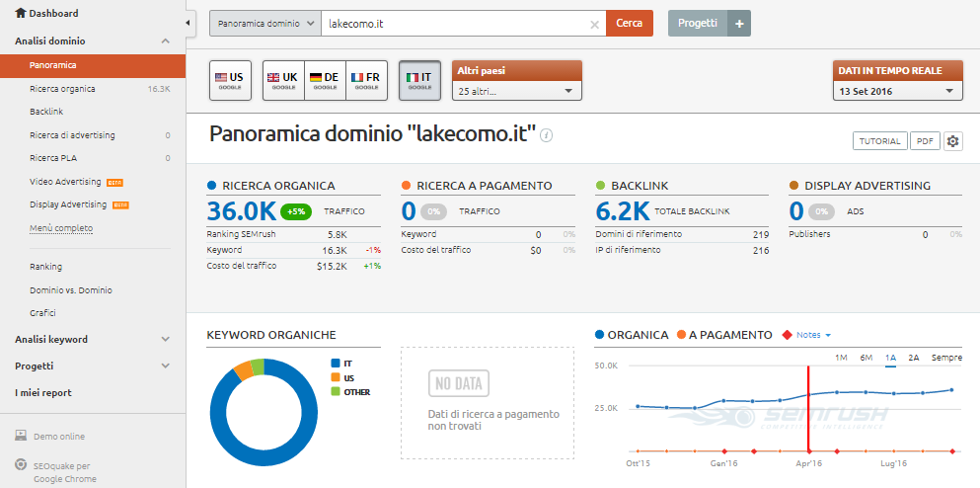
Task: Toggle the US legend entry
Action: point(342,378)
